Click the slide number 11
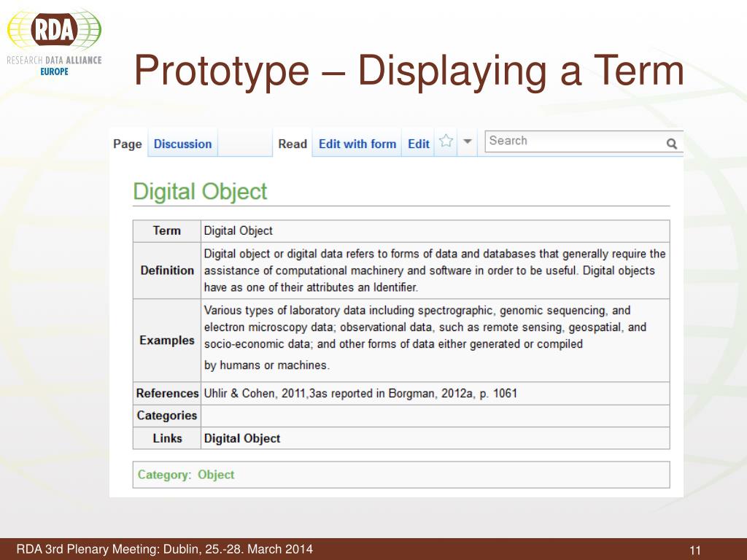The height and width of the screenshot is (560, 747). click(x=695, y=551)
